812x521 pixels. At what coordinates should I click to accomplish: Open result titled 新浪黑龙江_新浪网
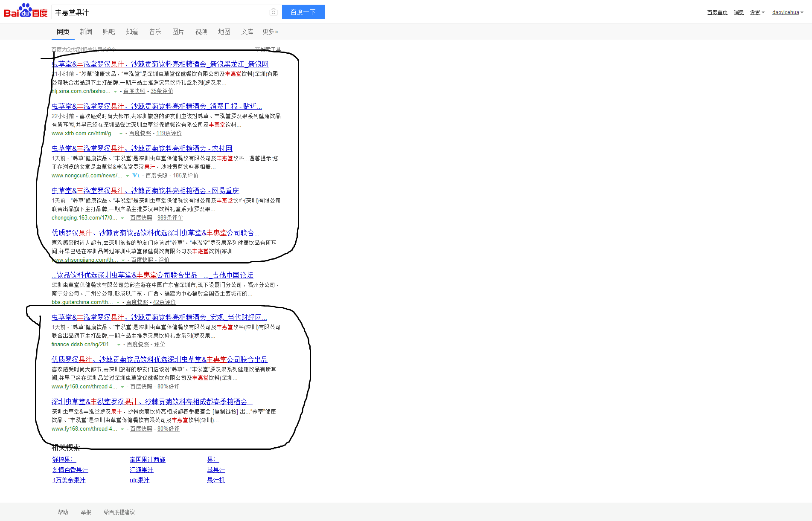160,64
